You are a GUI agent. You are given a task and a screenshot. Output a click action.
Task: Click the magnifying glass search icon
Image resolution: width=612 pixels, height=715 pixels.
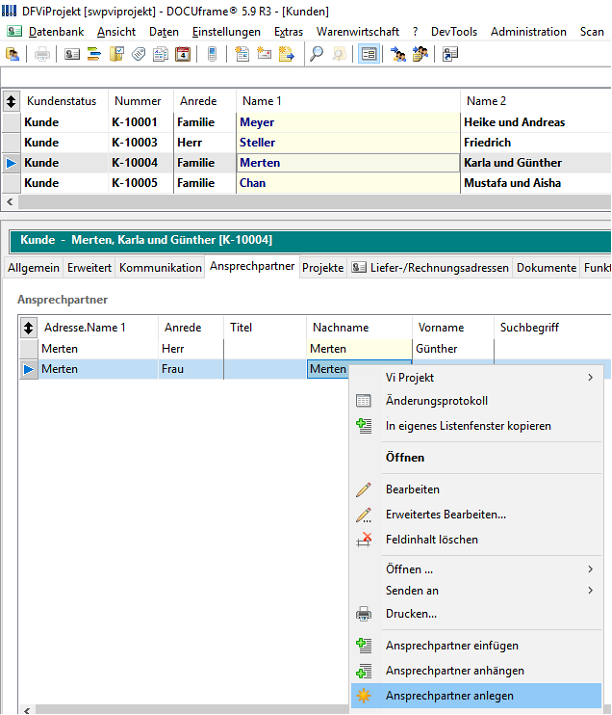click(x=316, y=54)
